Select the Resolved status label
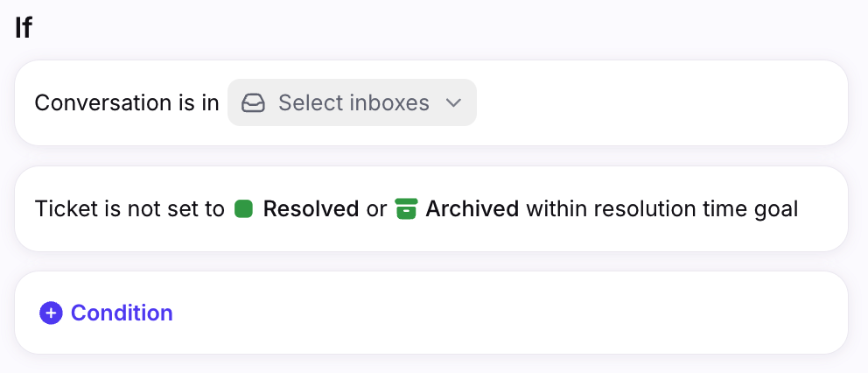This screenshot has width=868, height=373. [311, 209]
